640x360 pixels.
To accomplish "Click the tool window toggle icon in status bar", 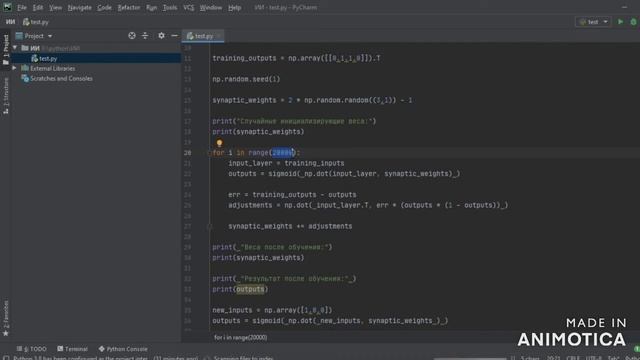I will click(x=6, y=358).
